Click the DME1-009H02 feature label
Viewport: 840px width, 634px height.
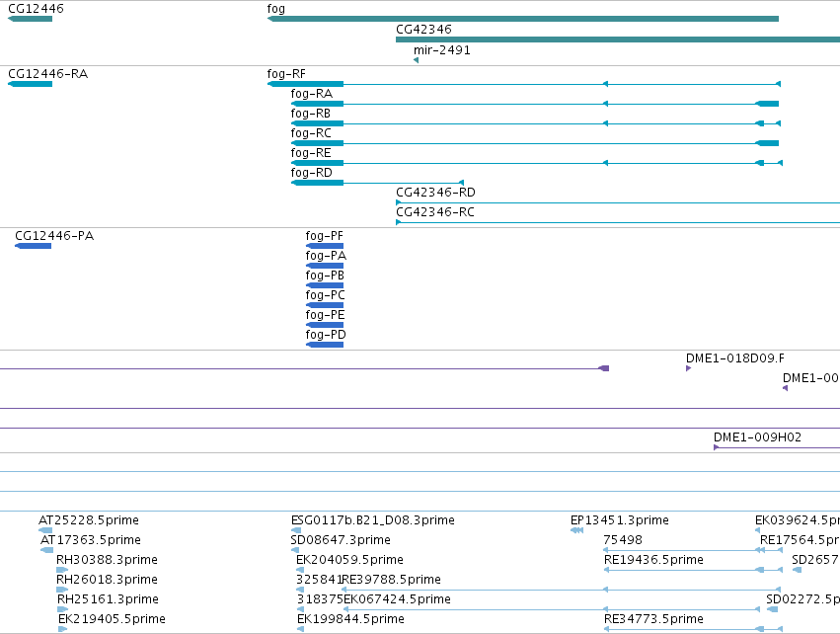(x=757, y=437)
